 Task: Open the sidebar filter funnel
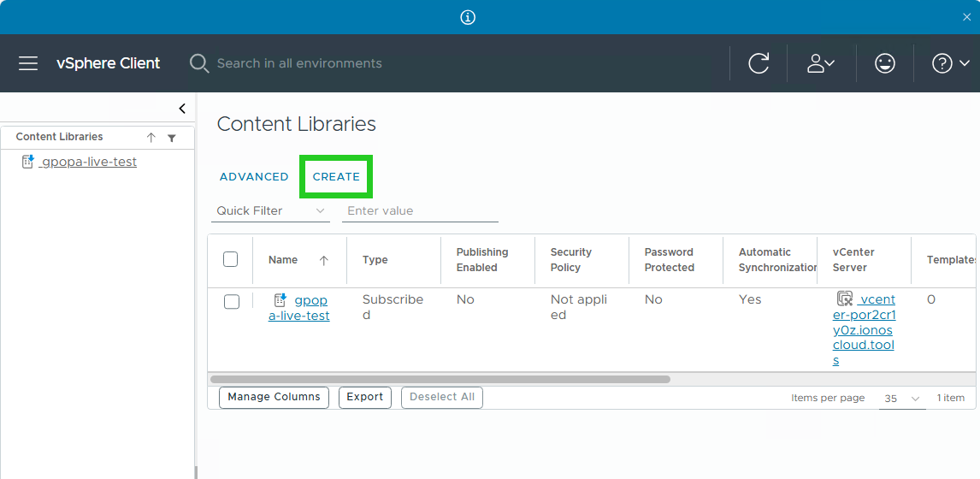click(172, 139)
